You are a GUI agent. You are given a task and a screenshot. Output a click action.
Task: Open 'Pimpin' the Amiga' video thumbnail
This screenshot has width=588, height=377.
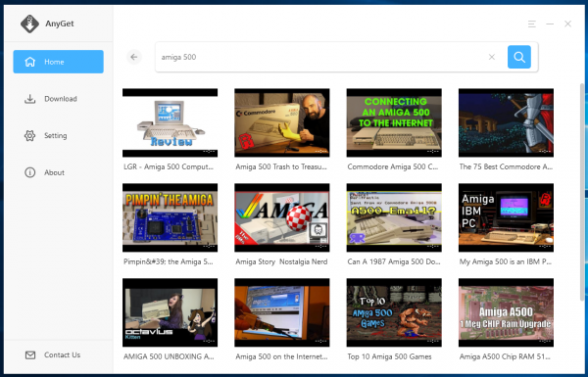click(170, 217)
